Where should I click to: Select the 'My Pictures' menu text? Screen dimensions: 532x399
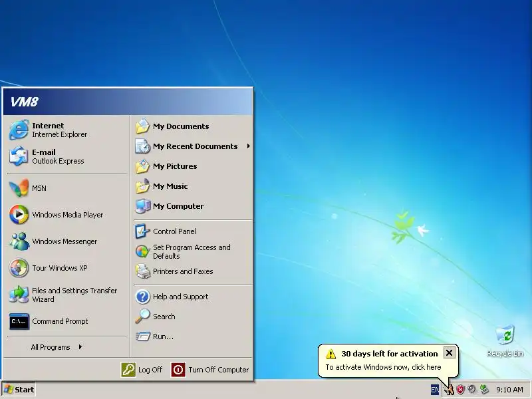click(175, 166)
